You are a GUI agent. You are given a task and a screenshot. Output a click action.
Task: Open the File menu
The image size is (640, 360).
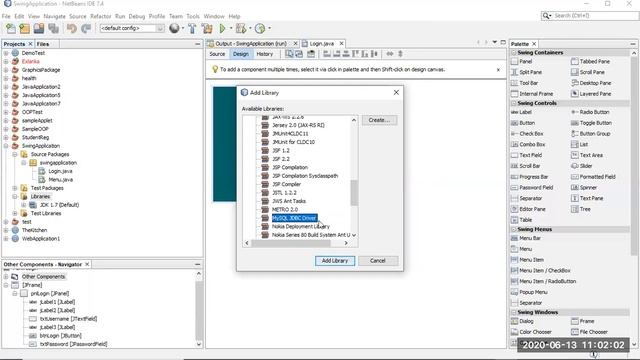pyautogui.click(x=6, y=16)
